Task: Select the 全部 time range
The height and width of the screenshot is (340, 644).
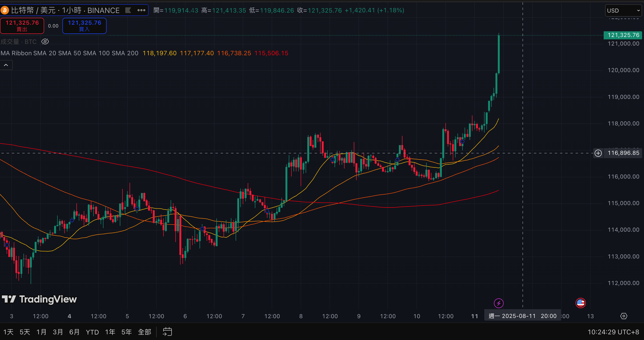Action: (x=144, y=332)
